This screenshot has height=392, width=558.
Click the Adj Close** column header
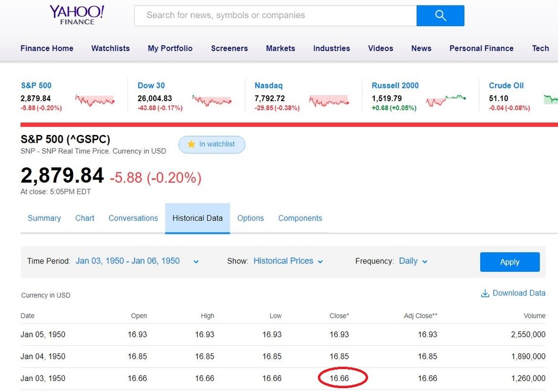pyautogui.click(x=420, y=316)
